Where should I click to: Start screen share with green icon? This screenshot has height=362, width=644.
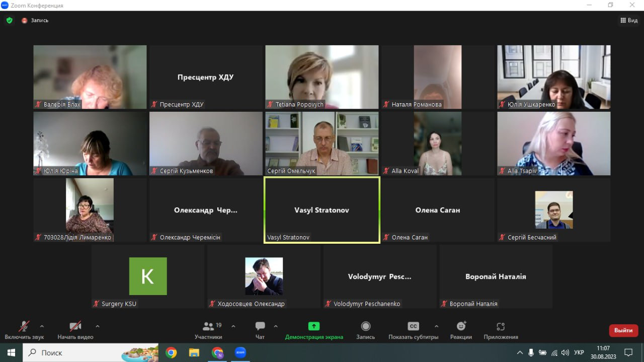tap(314, 326)
